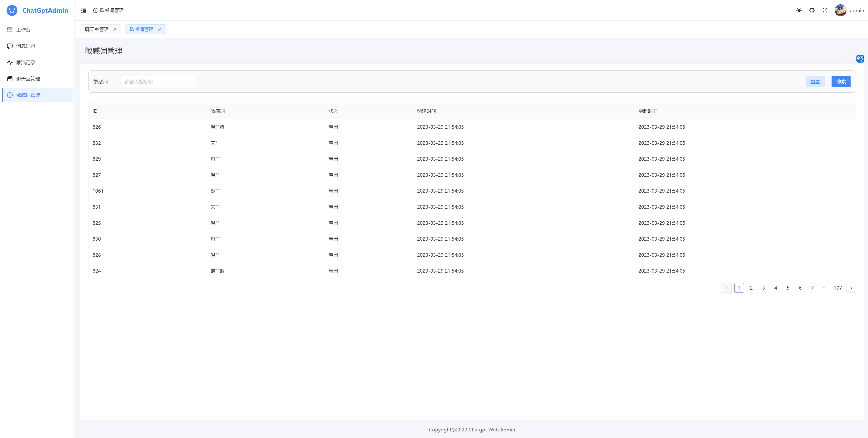Focus the 请输入敏感词 input field
Screen dimensions: 868x438
pyautogui.click(x=158, y=82)
